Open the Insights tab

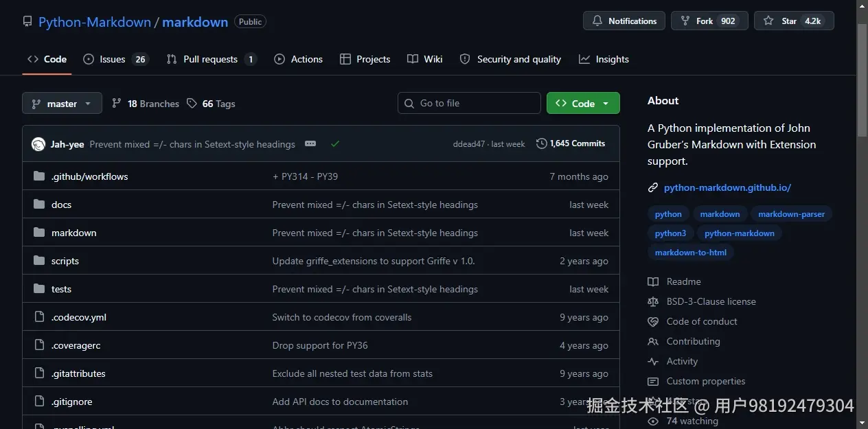tap(604, 59)
